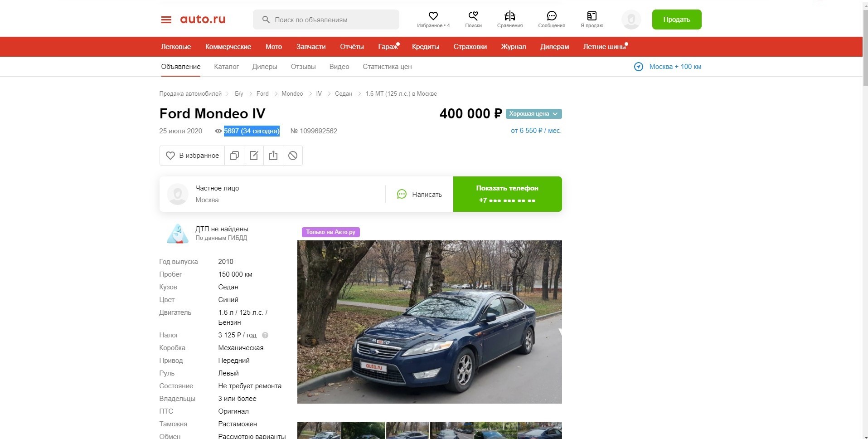868x439 pixels.
Task: Open Гараж section
Action: click(388, 47)
